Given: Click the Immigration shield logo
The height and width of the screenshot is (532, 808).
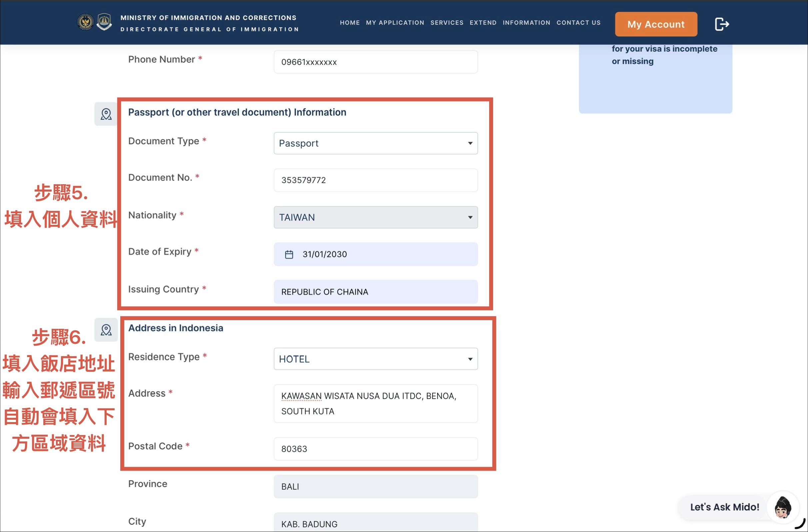Looking at the screenshot, I should click(104, 22).
